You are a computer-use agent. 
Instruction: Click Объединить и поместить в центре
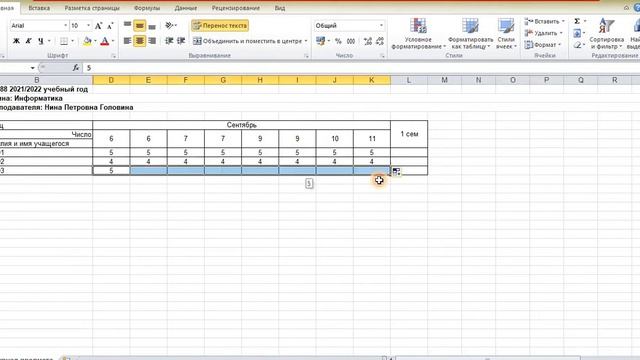[247, 41]
